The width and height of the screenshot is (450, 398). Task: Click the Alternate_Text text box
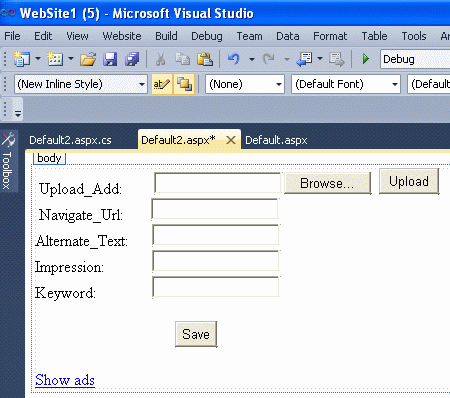(216, 235)
